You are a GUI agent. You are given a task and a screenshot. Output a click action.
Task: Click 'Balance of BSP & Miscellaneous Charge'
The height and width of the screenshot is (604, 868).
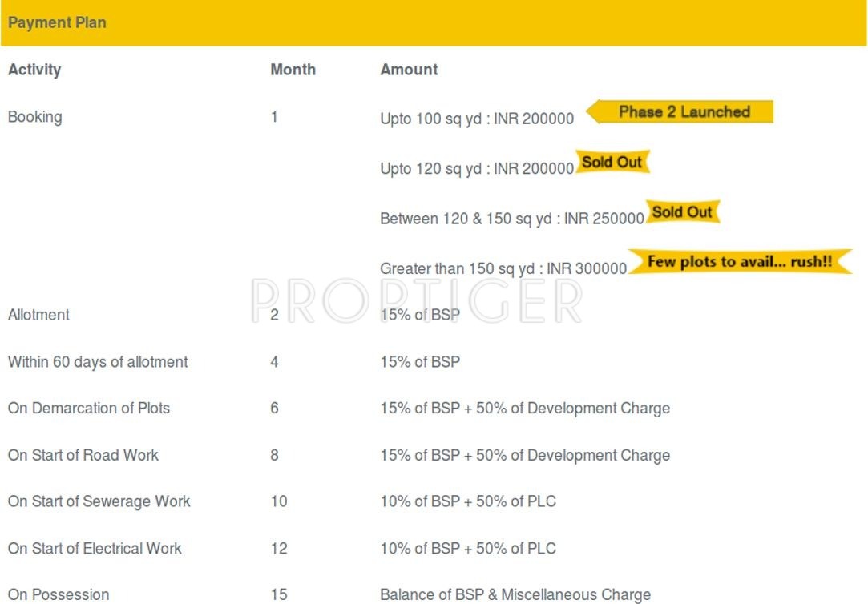point(515,594)
